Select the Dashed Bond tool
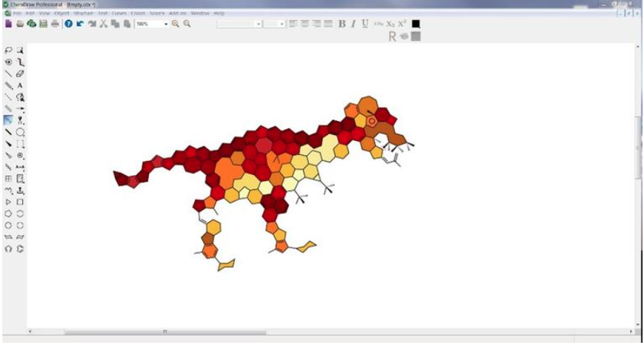This screenshot has height=345, width=644. (x=8, y=97)
